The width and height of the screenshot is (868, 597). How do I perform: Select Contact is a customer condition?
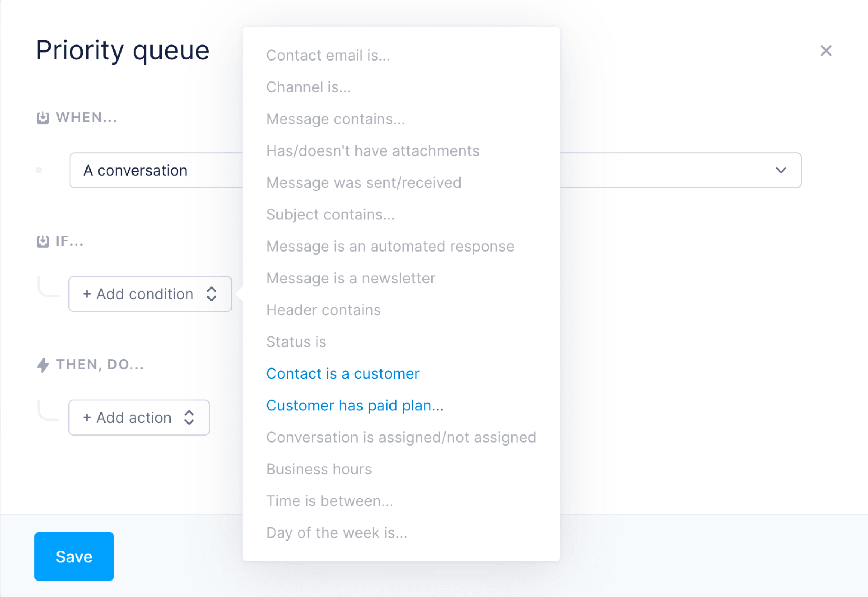click(343, 374)
